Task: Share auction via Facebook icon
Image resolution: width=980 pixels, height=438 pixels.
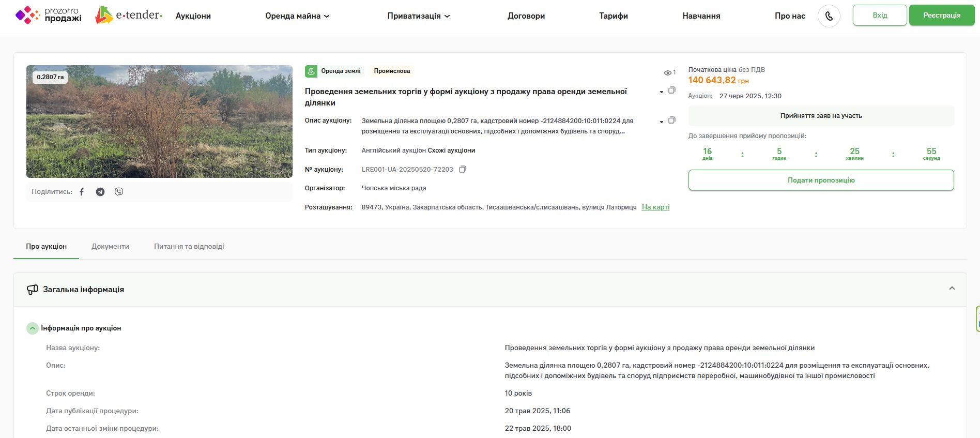Action: pyautogui.click(x=82, y=192)
